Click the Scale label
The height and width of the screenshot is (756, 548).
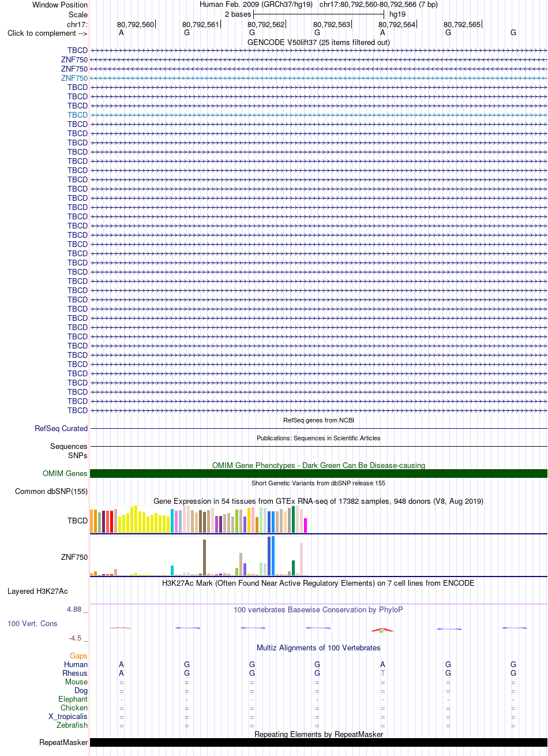[x=78, y=14]
